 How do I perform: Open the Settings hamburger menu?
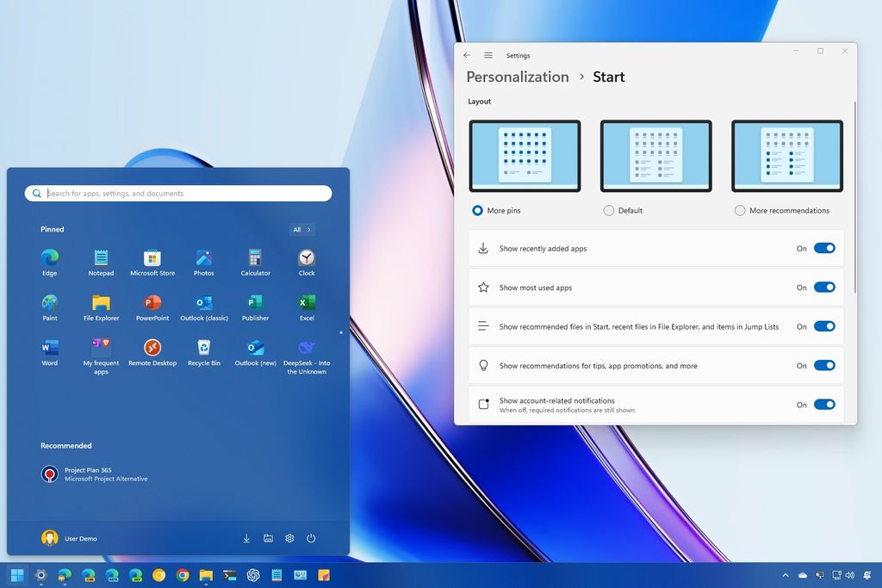488,54
